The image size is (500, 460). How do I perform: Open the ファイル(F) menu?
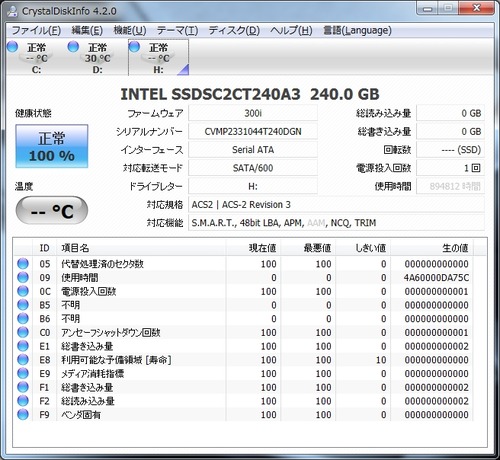(36, 31)
